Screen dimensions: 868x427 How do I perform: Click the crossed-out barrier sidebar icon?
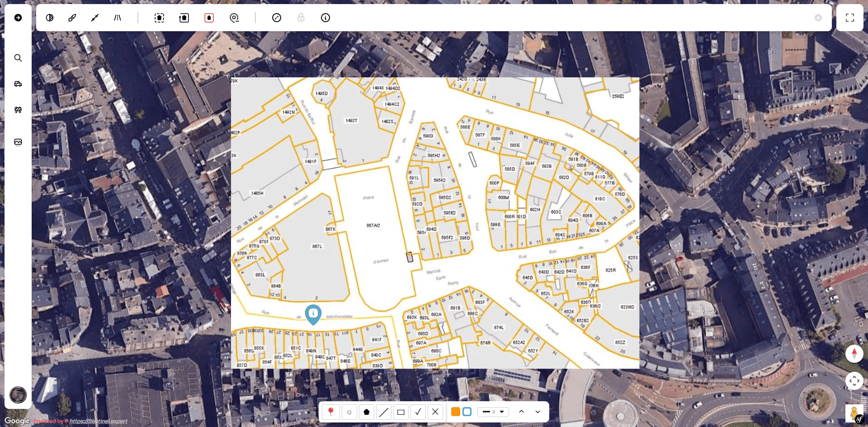coord(18,110)
